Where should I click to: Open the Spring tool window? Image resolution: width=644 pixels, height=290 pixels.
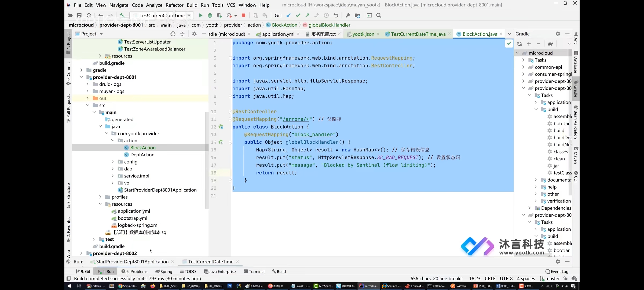pyautogui.click(x=164, y=271)
